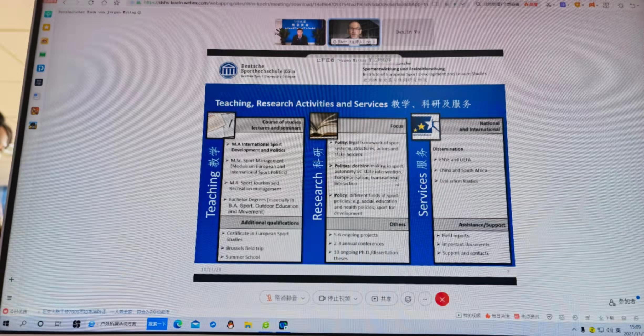
Task: Click the red leave meeting button
Action: (442, 299)
